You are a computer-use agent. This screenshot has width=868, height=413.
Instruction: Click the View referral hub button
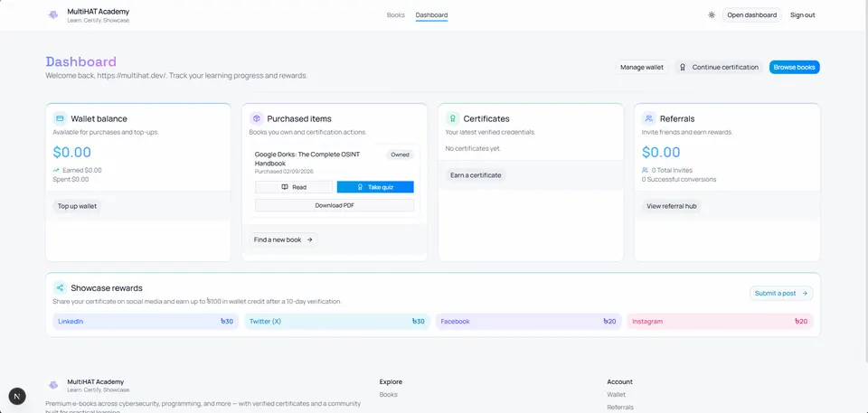(672, 206)
